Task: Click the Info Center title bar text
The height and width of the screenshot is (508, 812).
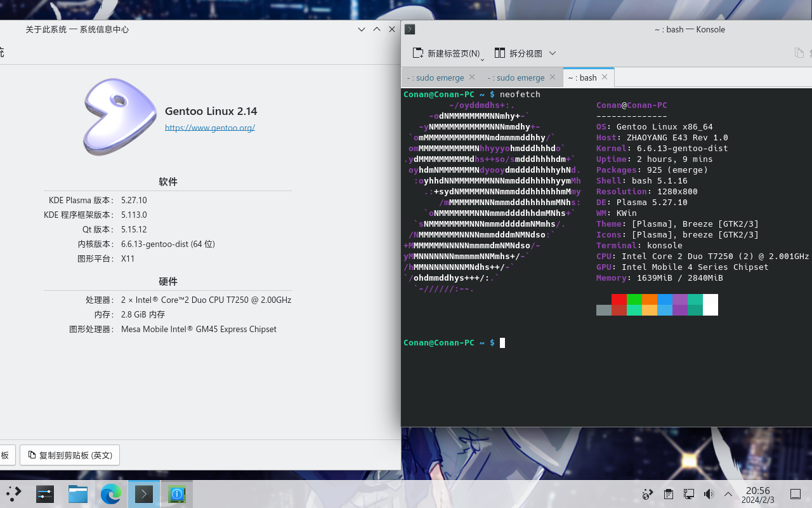Action: (77, 29)
